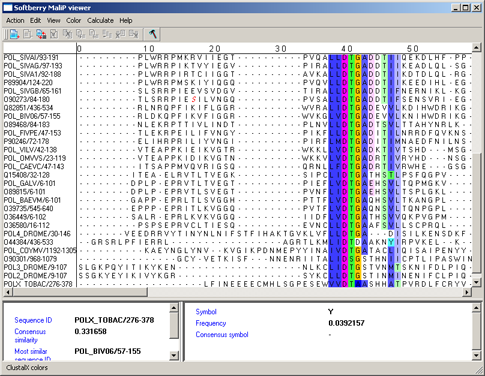Open the Calculate menu
Screen dimensions: 485x376
100,20
